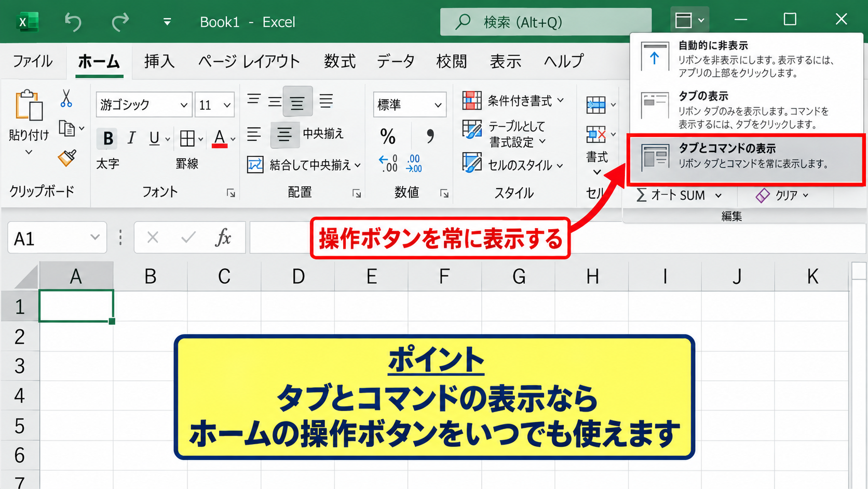The image size is (868, 489).
Task: Toggle the 中央揃え center align button
Action: (285, 135)
